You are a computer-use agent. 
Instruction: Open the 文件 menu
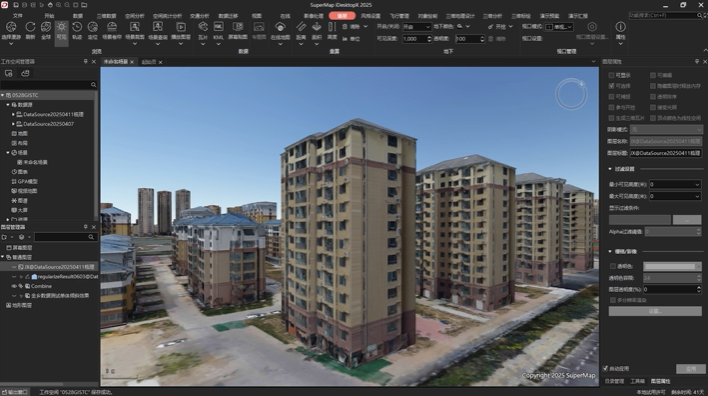pyautogui.click(x=18, y=16)
